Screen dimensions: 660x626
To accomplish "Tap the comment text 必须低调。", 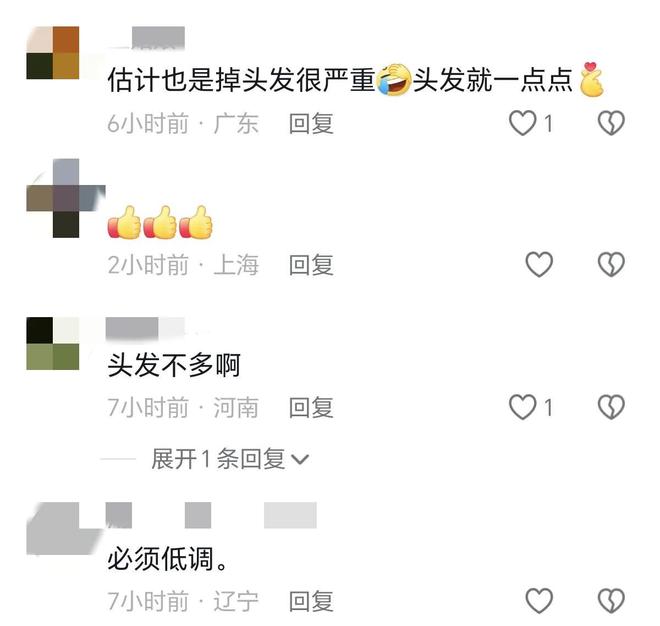I will 168,559.
